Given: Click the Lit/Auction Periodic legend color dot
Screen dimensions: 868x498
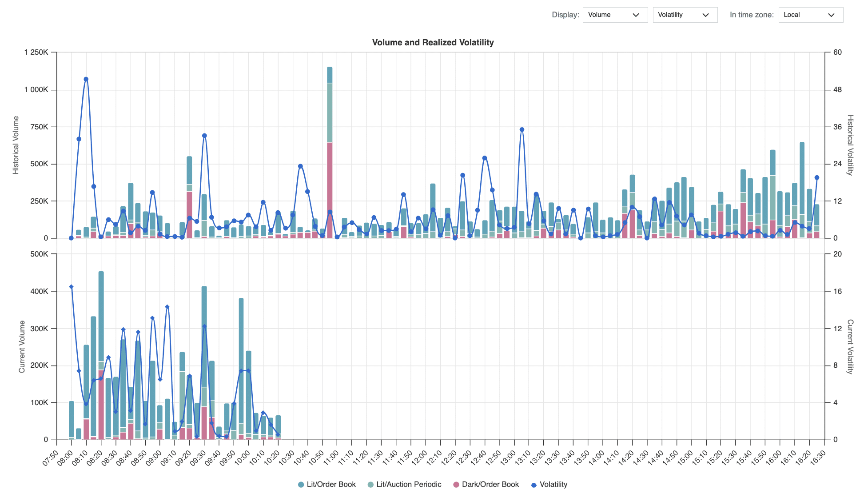Looking at the screenshot, I should point(371,485).
